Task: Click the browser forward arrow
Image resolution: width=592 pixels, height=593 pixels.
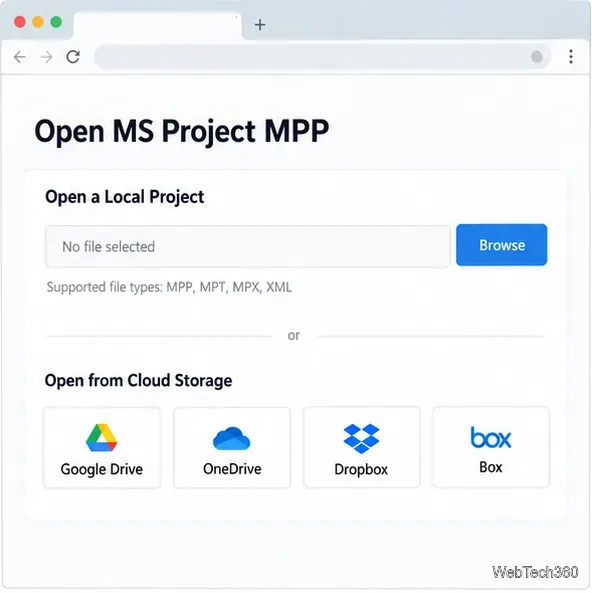Action: pyautogui.click(x=47, y=57)
